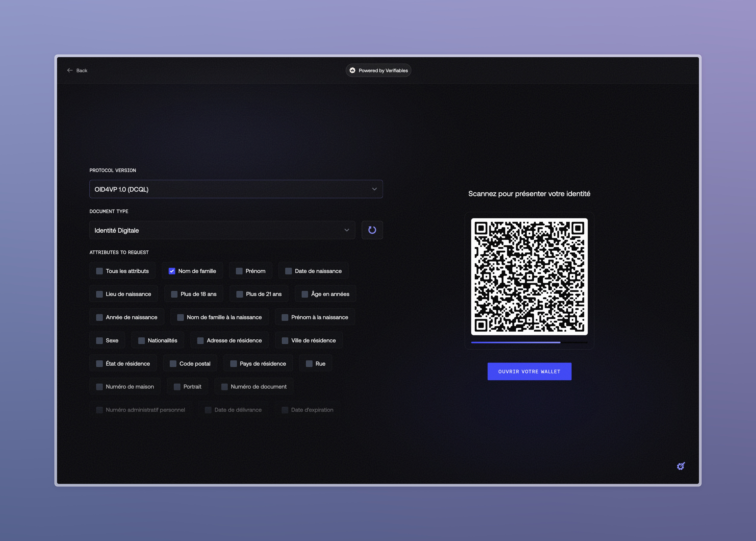Click the QR expiry progress bar
This screenshot has width=756, height=541.
(x=529, y=342)
